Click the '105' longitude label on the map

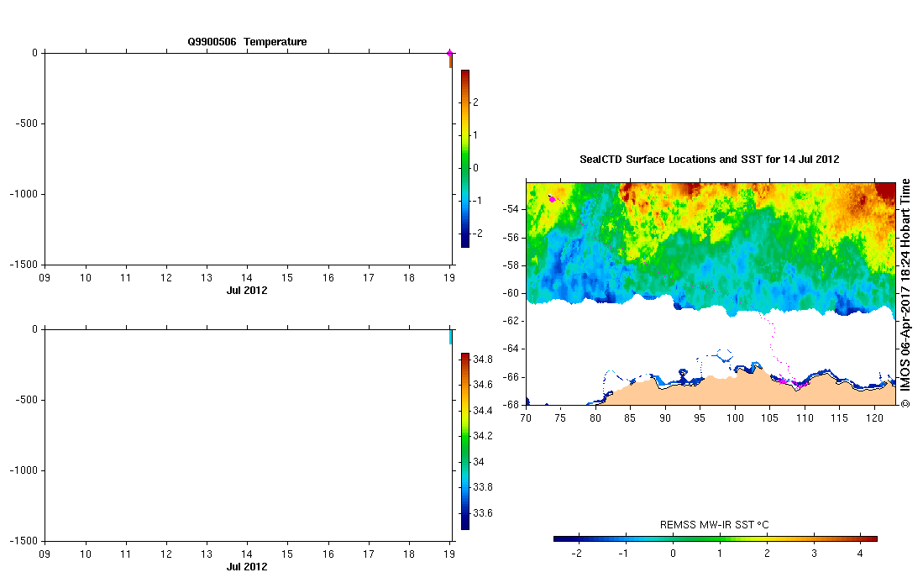click(770, 417)
